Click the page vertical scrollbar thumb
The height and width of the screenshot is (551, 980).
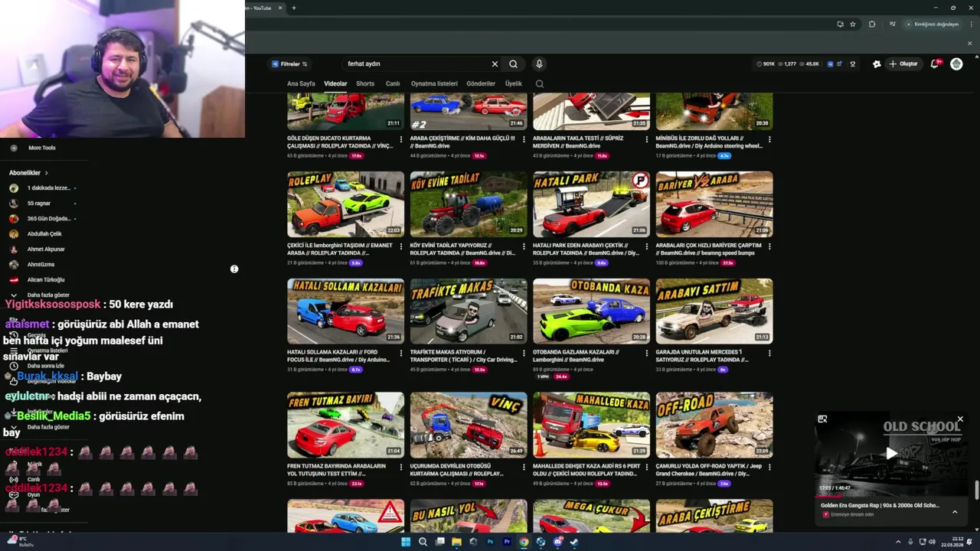[x=976, y=490]
